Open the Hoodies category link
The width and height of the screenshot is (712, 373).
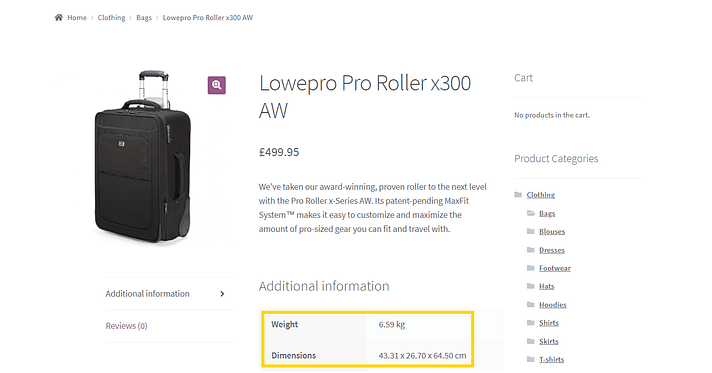[x=553, y=305]
